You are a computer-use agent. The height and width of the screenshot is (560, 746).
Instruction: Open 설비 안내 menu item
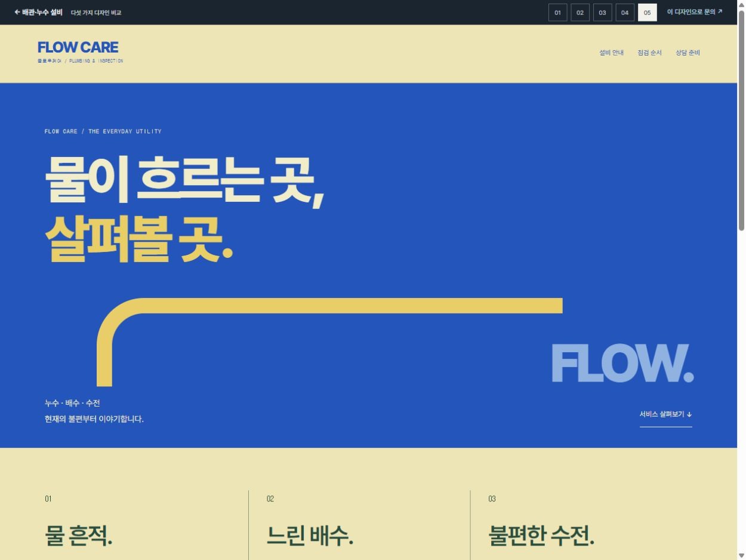pyautogui.click(x=611, y=53)
